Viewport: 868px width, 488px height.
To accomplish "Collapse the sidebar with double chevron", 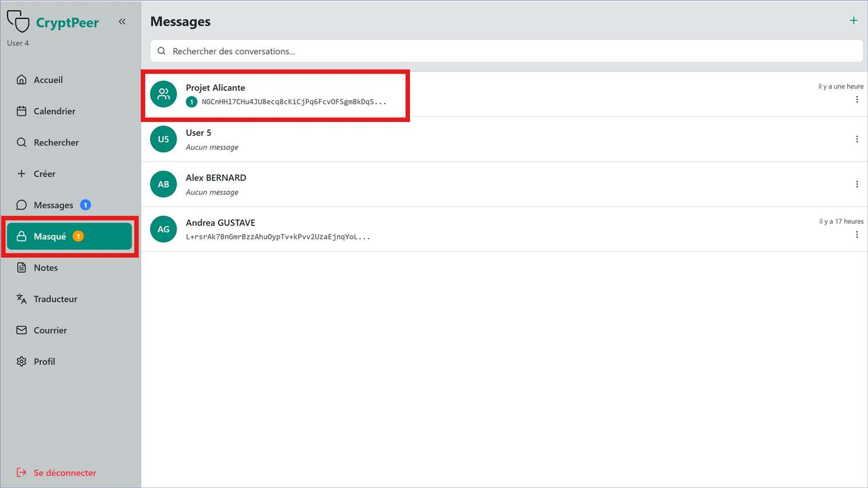I will point(122,22).
